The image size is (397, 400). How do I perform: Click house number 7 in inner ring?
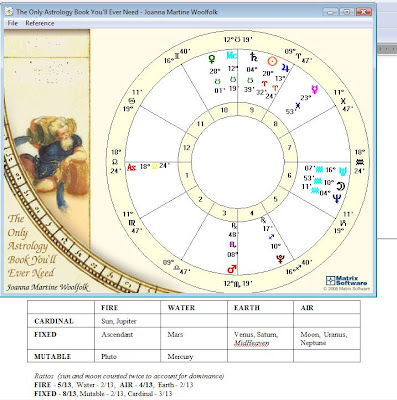point(289,148)
